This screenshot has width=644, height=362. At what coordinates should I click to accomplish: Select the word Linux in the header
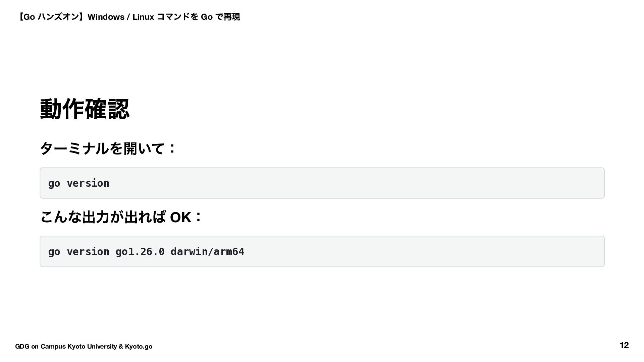(x=143, y=17)
